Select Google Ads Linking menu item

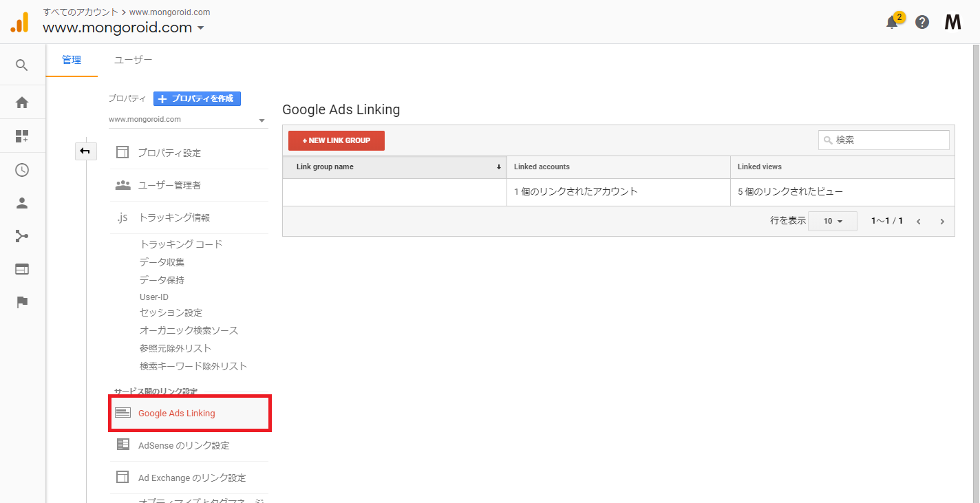click(x=189, y=413)
